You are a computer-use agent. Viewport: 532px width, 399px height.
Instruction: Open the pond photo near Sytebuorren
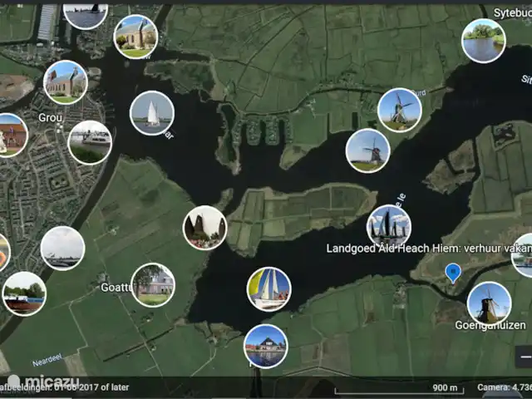pyautogui.click(x=484, y=41)
